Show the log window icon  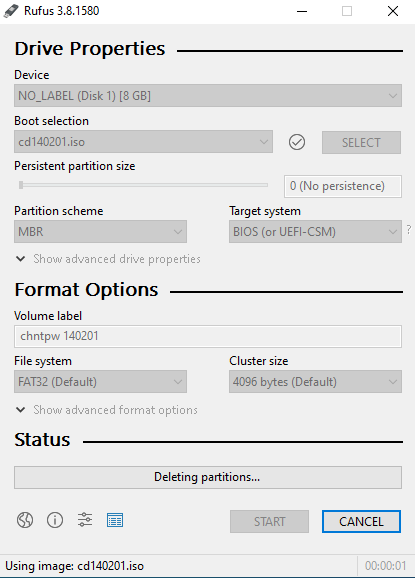coord(115,520)
